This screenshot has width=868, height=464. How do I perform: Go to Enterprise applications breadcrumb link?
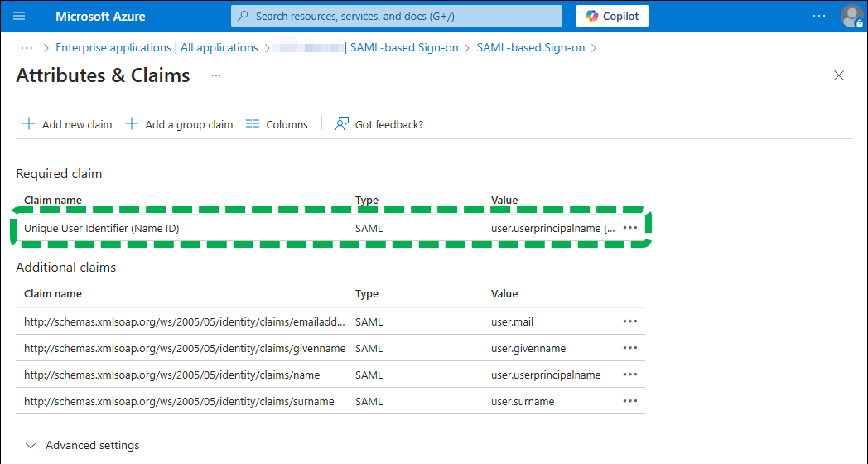tap(157, 47)
